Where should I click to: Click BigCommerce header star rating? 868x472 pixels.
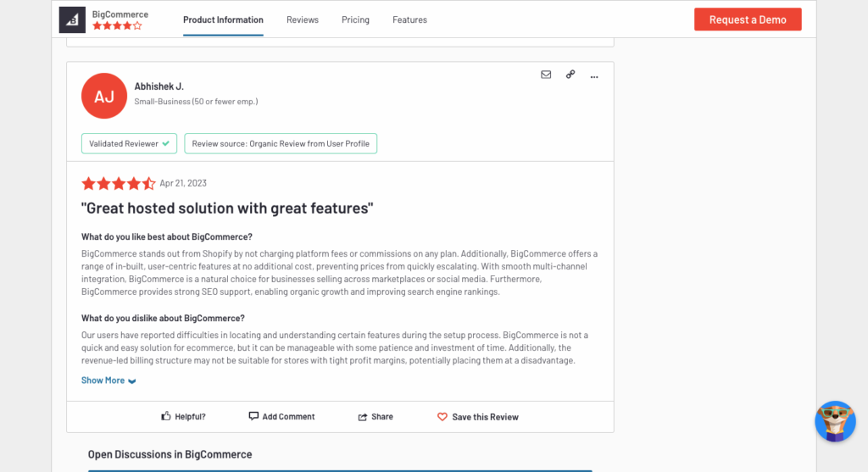point(117,26)
